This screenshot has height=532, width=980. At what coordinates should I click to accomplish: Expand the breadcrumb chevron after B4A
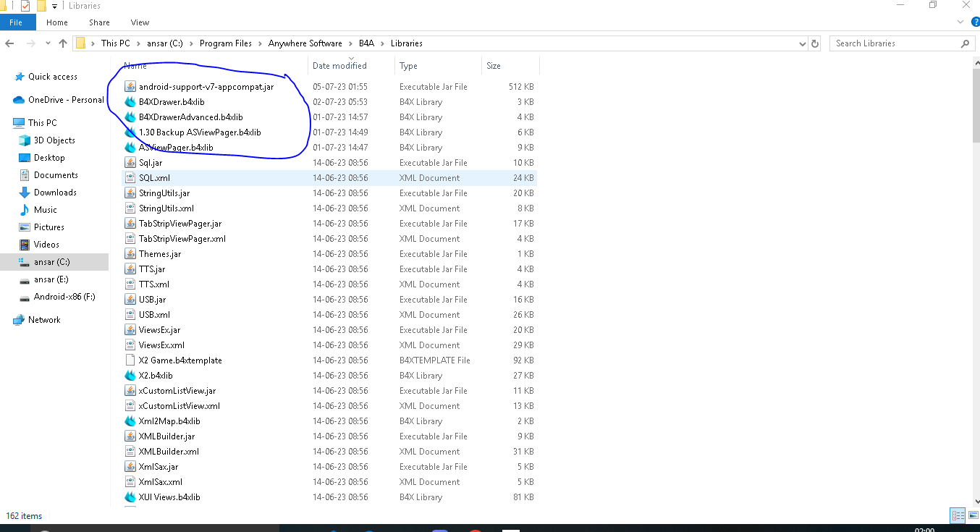(383, 43)
